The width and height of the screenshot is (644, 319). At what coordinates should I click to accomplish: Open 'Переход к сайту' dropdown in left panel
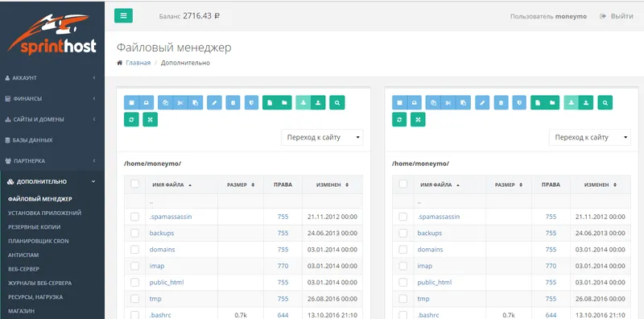pos(322,137)
